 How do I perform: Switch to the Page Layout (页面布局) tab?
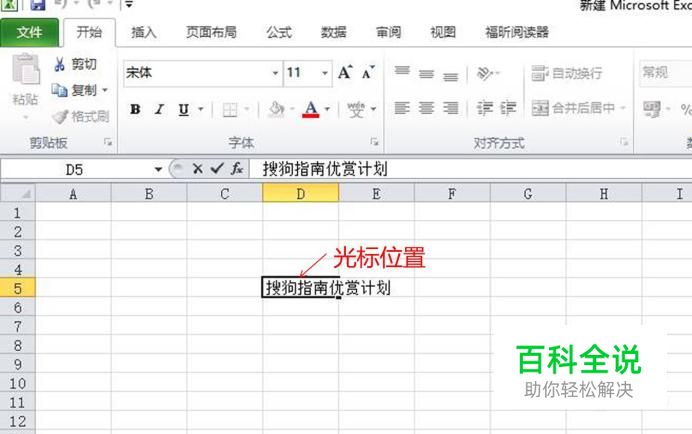(x=211, y=32)
